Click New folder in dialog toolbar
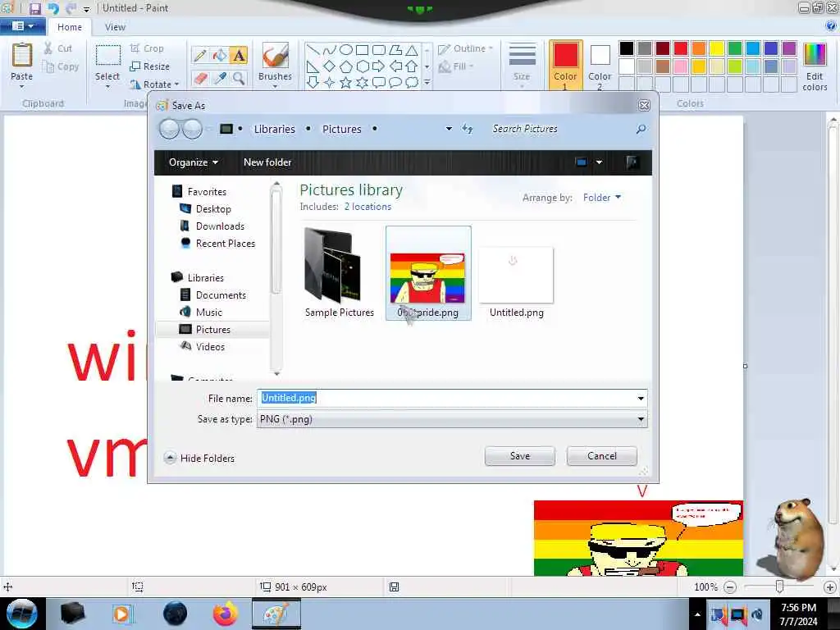Viewport: 840px width, 630px height. [267, 162]
